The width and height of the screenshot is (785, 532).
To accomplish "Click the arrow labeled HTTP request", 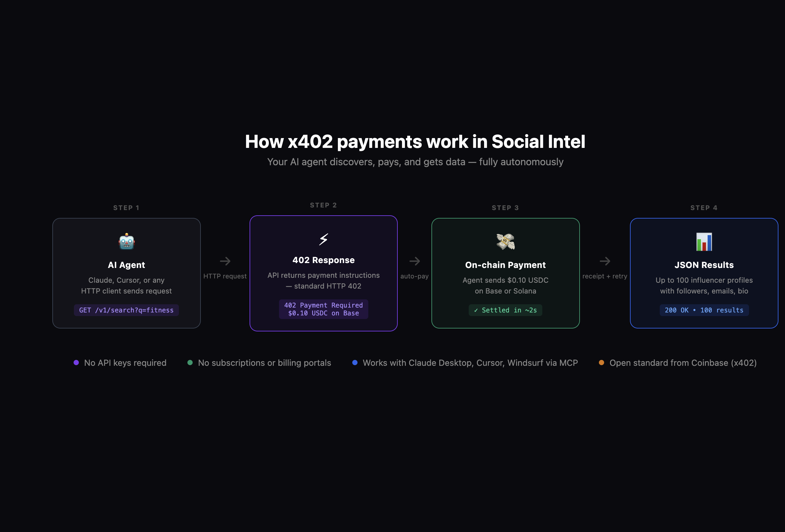I will (225, 261).
